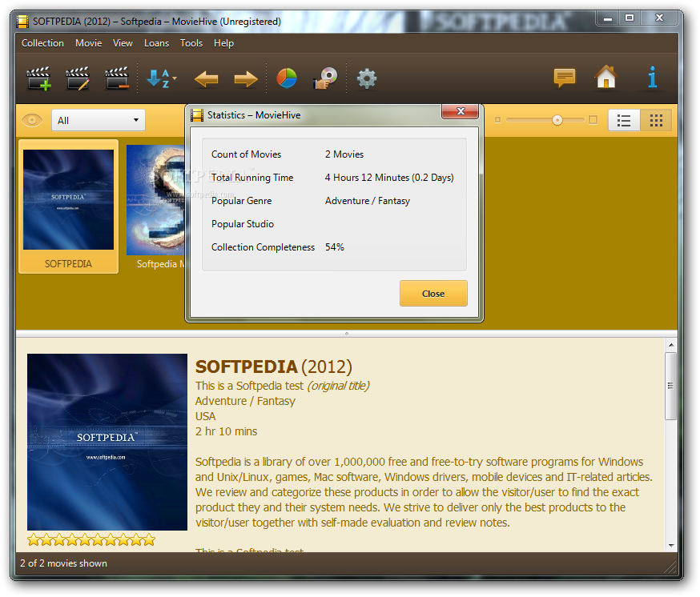The width and height of the screenshot is (700, 597).
Task: Click the Edit Movie clapperboard icon
Action: click(x=78, y=78)
